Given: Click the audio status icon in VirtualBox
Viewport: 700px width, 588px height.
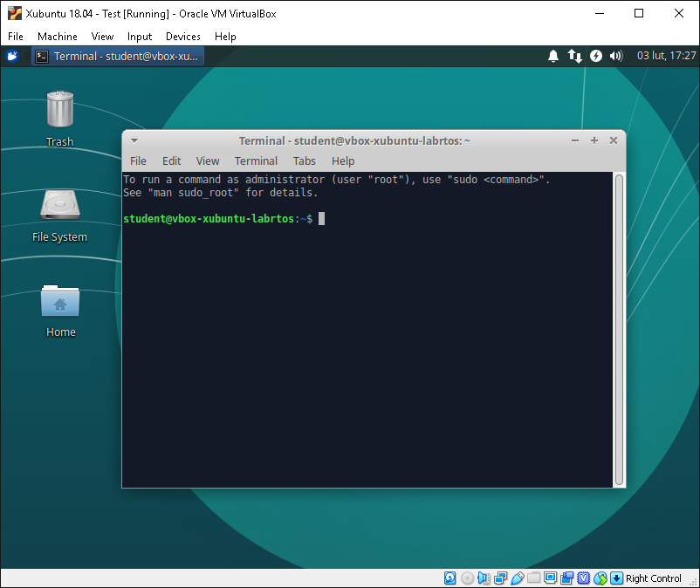Looking at the screenshot, I should pyautogui.click(x=484, y=578).
